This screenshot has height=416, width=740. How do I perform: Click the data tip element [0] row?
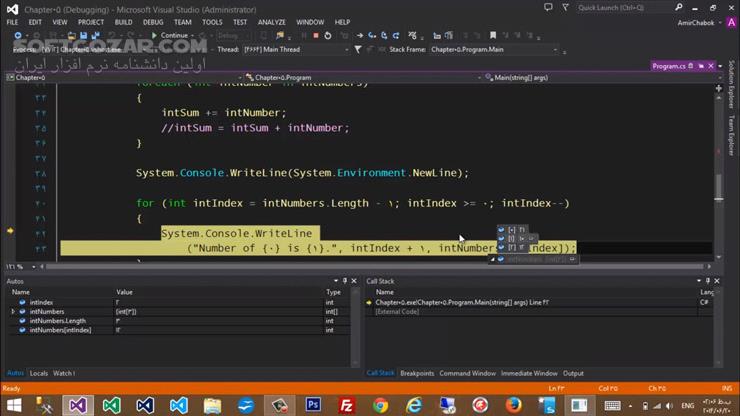coord(512,230)
